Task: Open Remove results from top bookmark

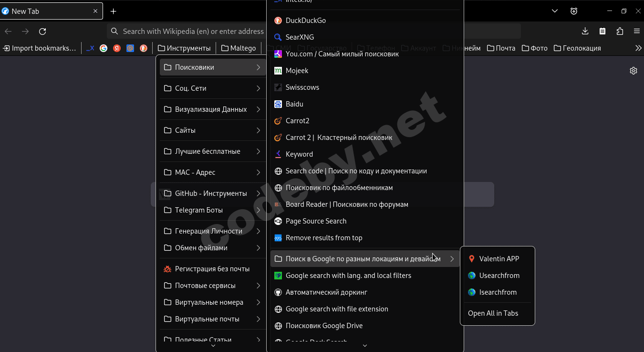Action: click(x=365, y=238)
